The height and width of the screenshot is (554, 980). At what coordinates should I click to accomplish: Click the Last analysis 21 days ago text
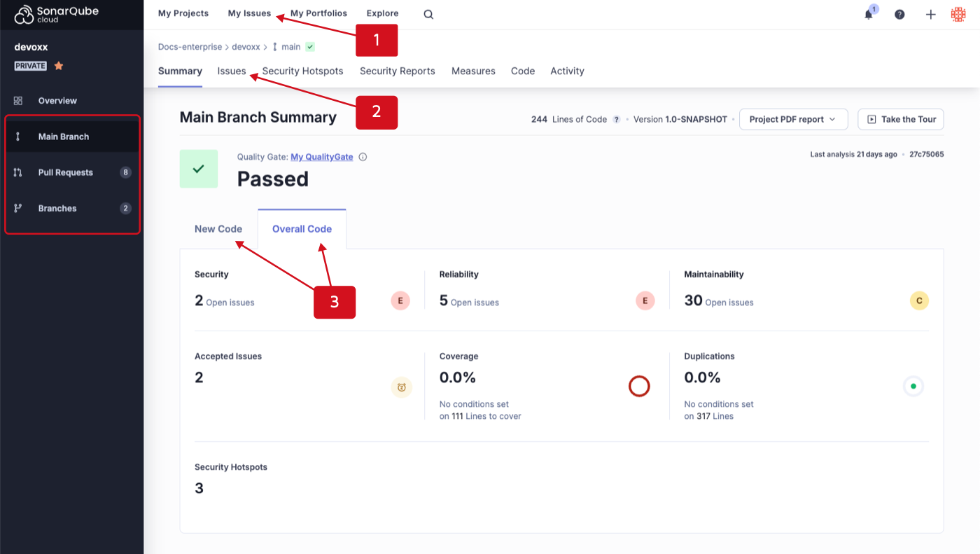point(853,154)
